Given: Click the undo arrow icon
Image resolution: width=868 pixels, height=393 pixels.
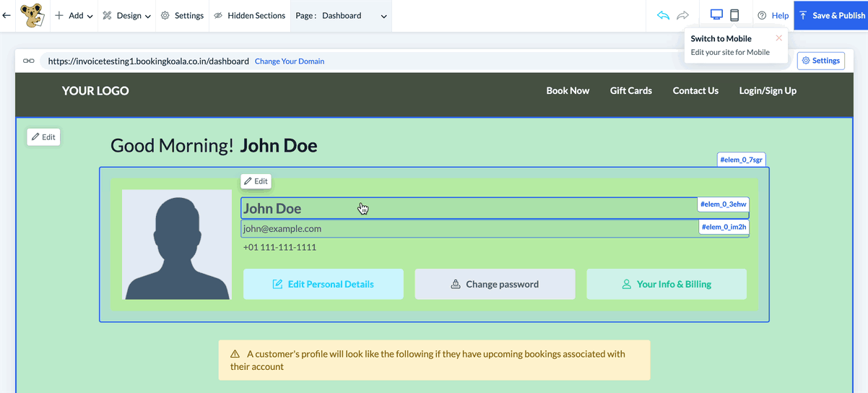Looking at the screenshot, I should (663, 15).
